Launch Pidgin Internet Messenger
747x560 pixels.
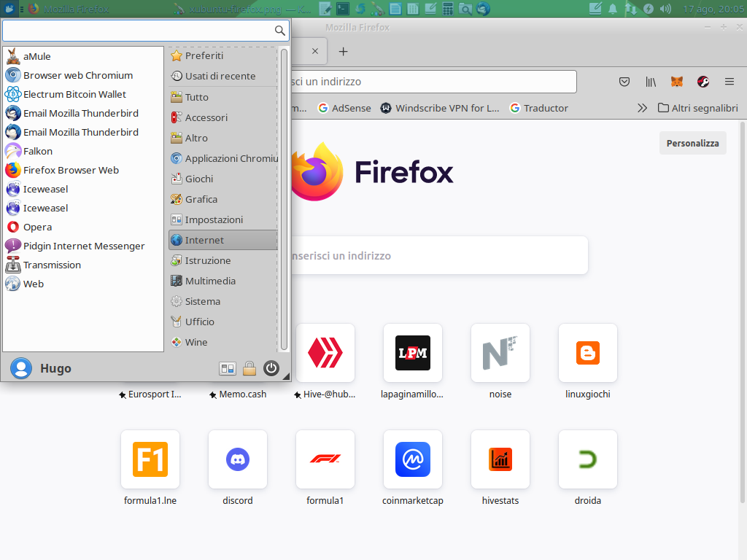[83, 246]
